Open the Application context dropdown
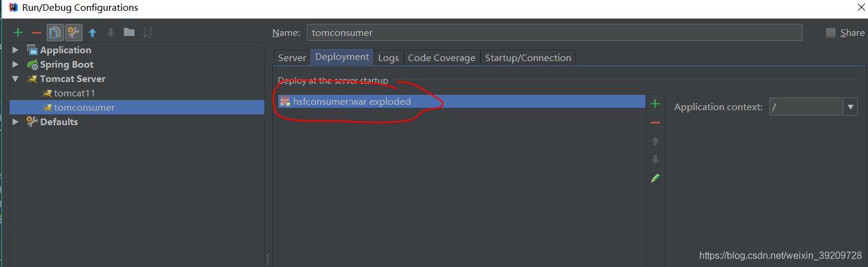Viewport: 868px width, 267px height. (851, 107)
